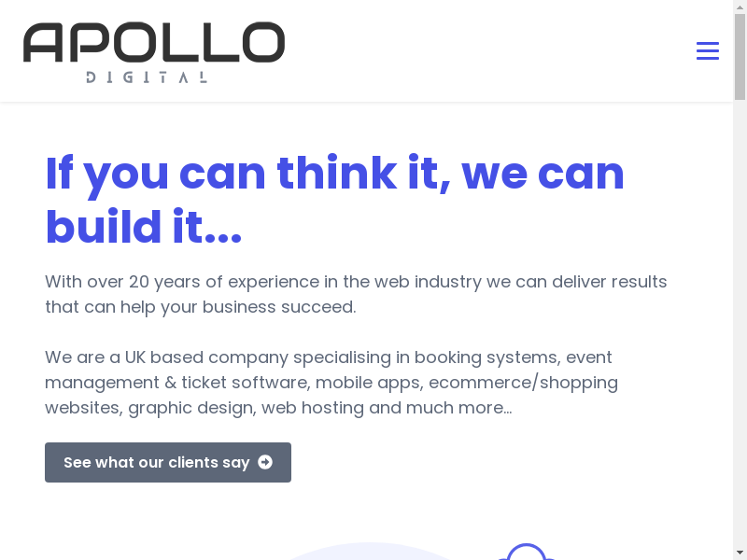Click the 'ecommerce/shopping' text
Viewport: 747px width, 560px height.
coord(523,383)
